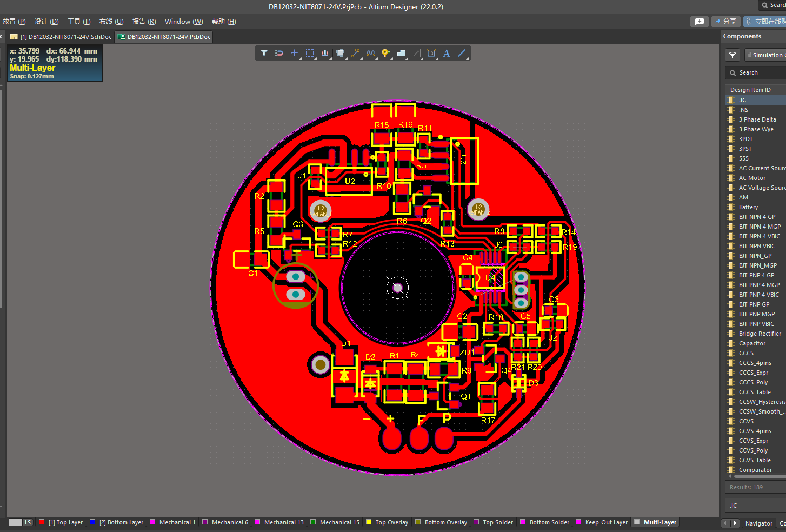Image resolution: width=786 pixels, height=532 pixels.
Task: Select the CCSW_Hysteresis component row
Action: [756, 402]
